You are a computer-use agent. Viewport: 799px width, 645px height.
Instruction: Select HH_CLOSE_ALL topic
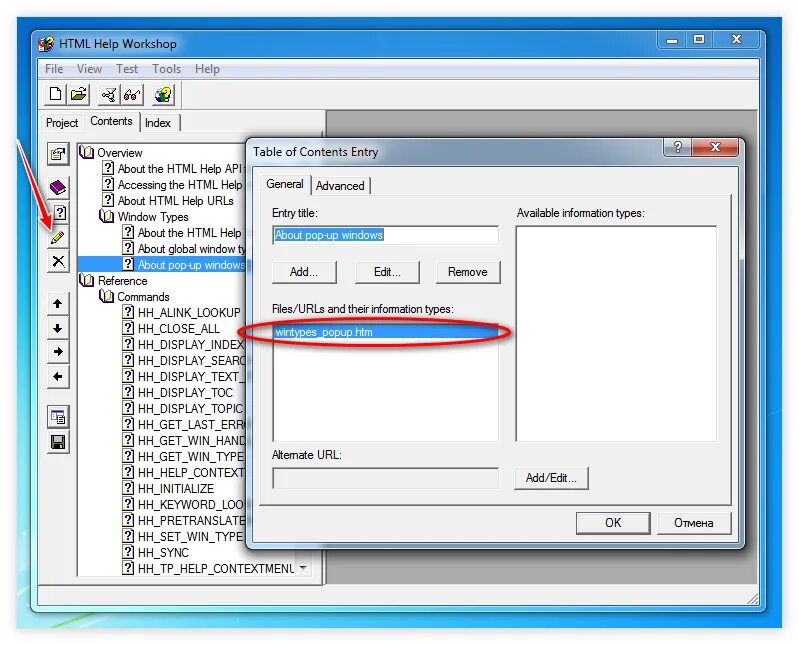click(x=178, y=329)
